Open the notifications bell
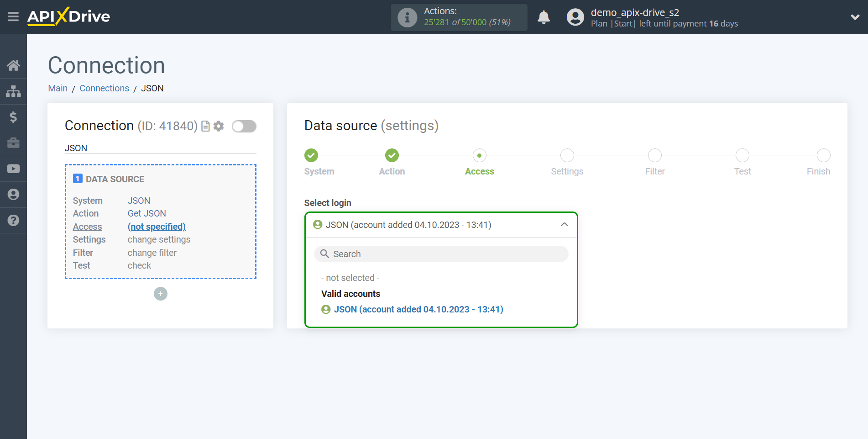Viewport: 868px width, 439px height. point(544,17)
